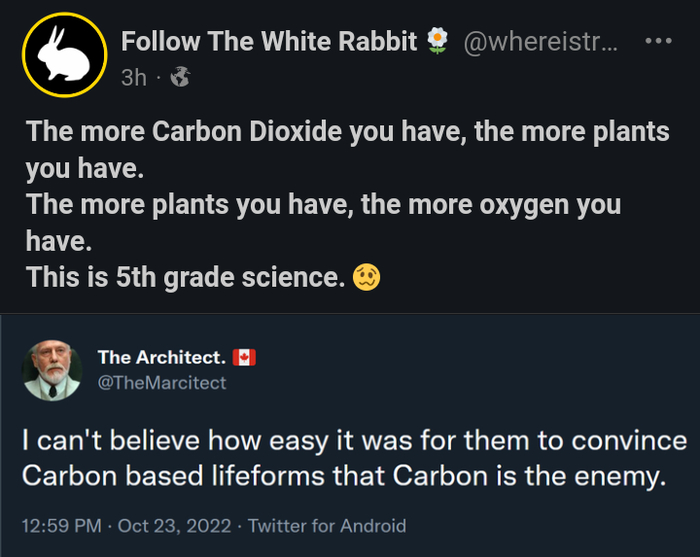Click the flower emoji beside the page name
The width and height of the screenshot is (700, 557).
[x=437, y=42]
